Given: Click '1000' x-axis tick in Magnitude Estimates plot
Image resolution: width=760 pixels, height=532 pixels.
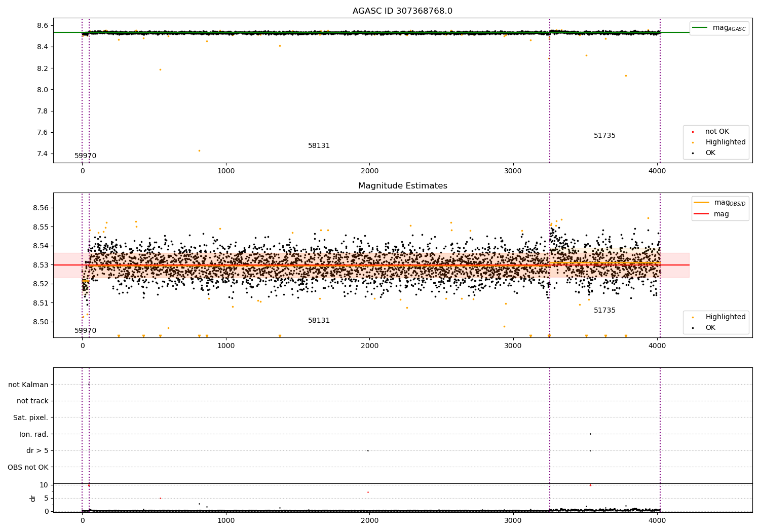Looking at the screenshot, I should click(226, 346).
